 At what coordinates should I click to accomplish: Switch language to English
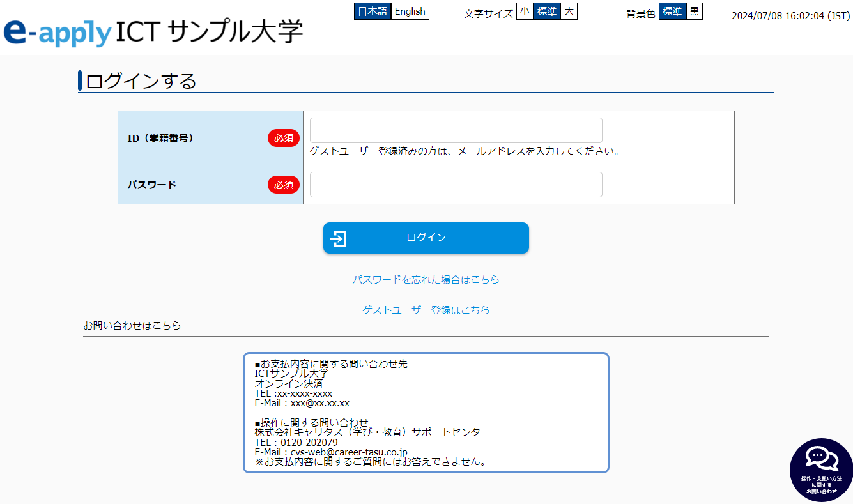[x=410, y=11]
